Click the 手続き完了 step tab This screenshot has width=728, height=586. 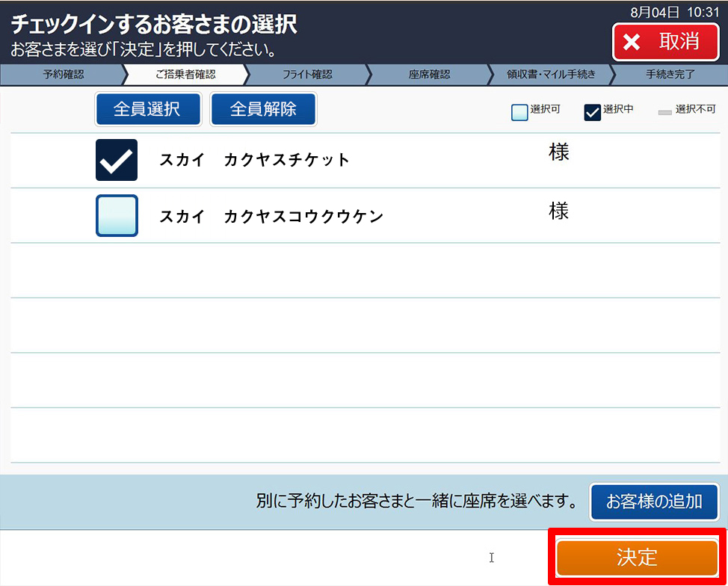click(670, 75)
